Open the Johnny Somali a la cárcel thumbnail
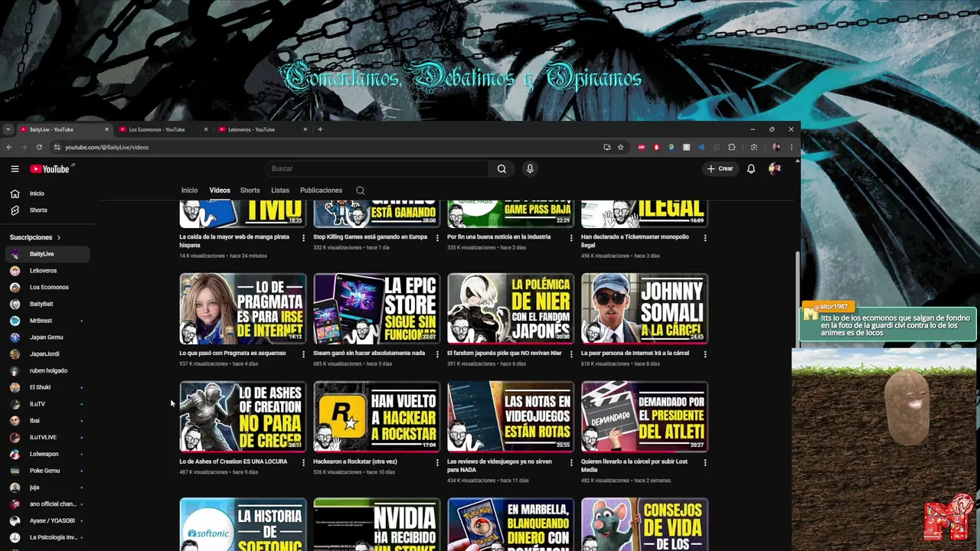This screenshot has width=980, height=551. click(645, 308)
